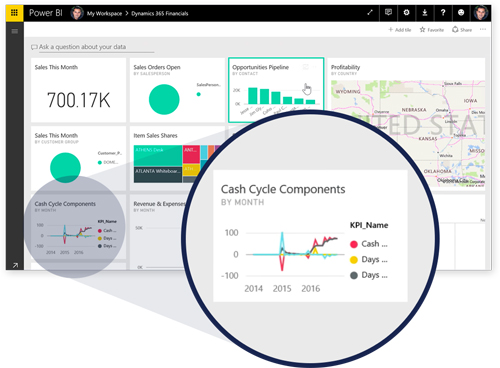500x368 pixels.
Task: Click Share in the dashboard toolbar
Action: [462, 30]
